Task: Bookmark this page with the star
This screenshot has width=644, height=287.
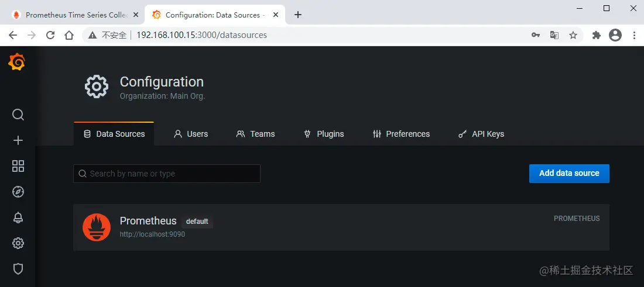Action: 573,35
